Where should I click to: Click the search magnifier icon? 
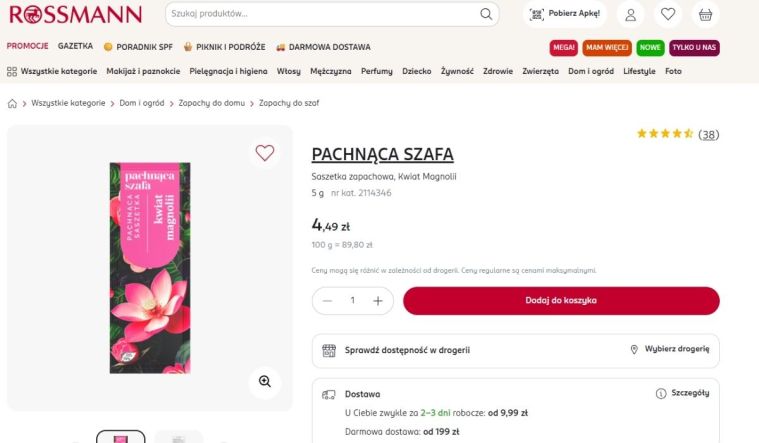pyautogui.click(x=486, y=14)
